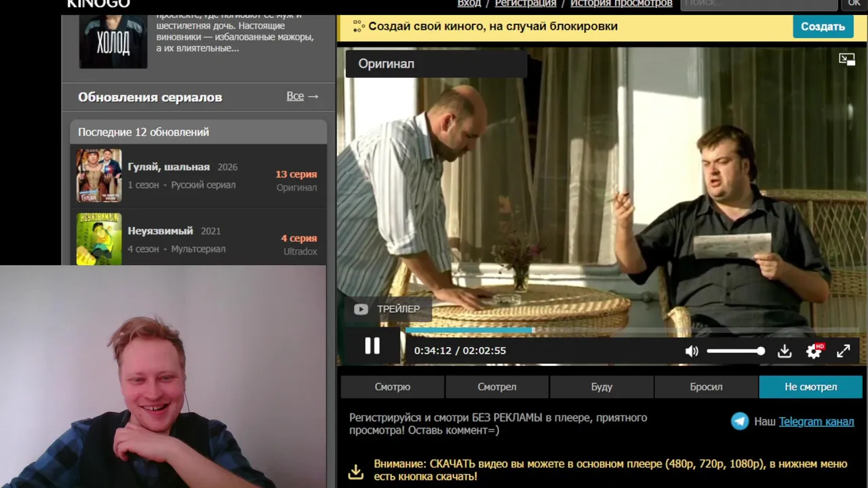Open the Гуляй, шальная series title

pos(169,167)
